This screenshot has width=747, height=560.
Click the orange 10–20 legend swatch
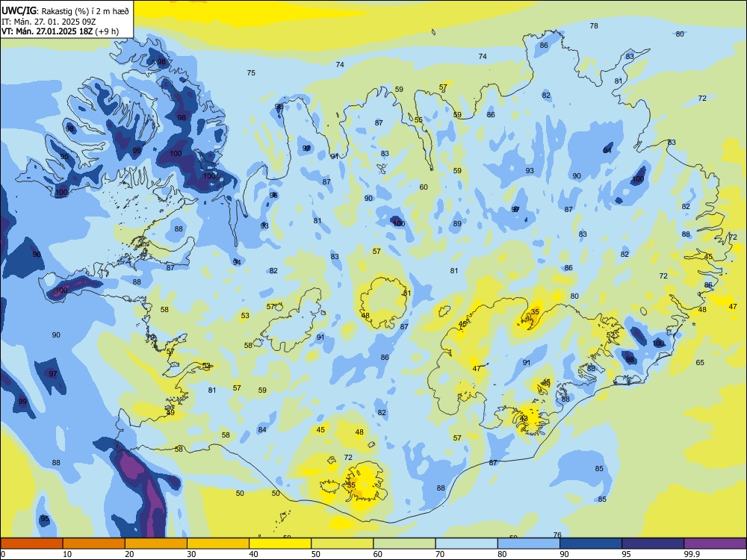point(94,544)
